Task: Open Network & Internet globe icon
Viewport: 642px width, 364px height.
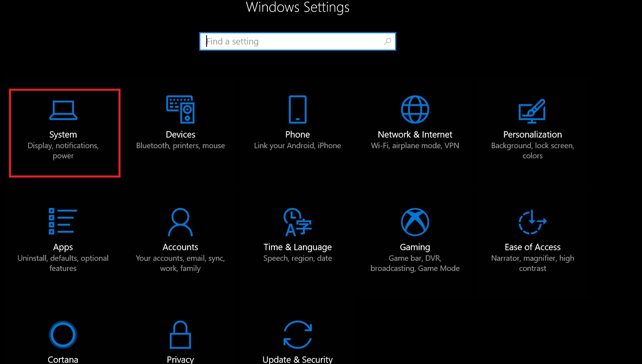Action: pos(415,109)
